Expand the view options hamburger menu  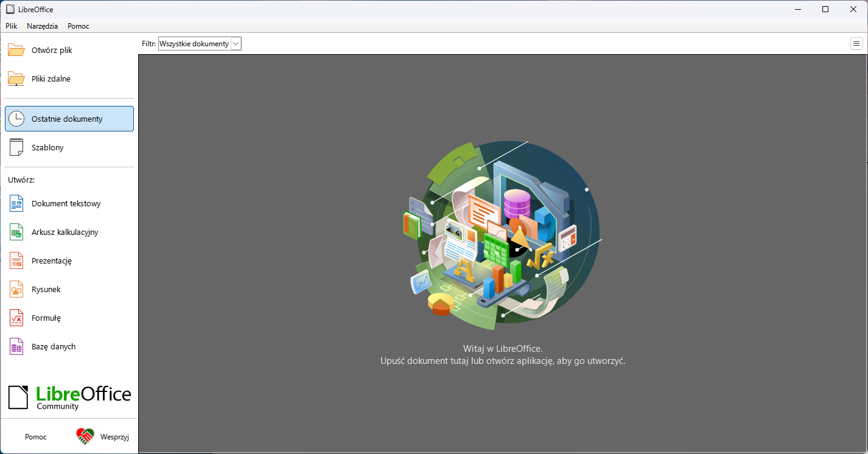pos(856,43)
